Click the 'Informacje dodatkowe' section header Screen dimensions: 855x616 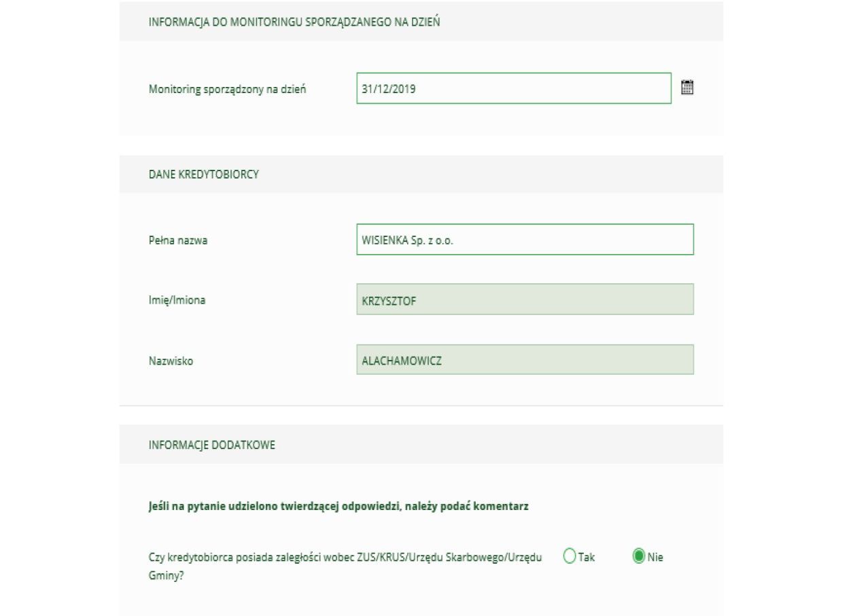point(212,446)
